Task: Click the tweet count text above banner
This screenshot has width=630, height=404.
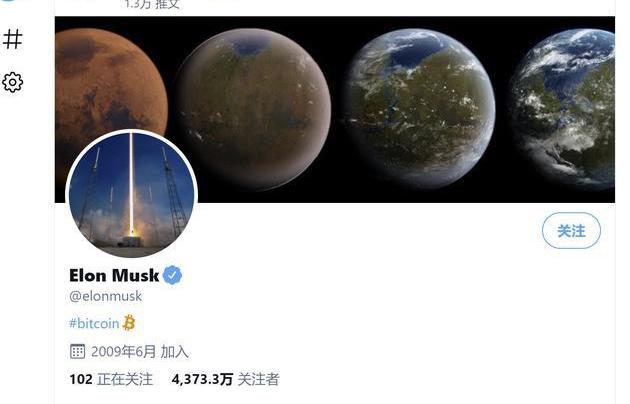Action: 152,4
